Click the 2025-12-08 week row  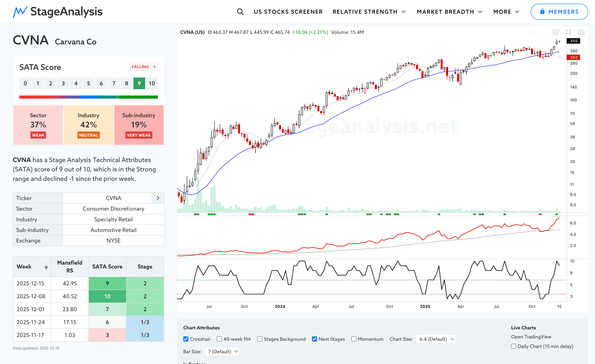pos(31,296)
